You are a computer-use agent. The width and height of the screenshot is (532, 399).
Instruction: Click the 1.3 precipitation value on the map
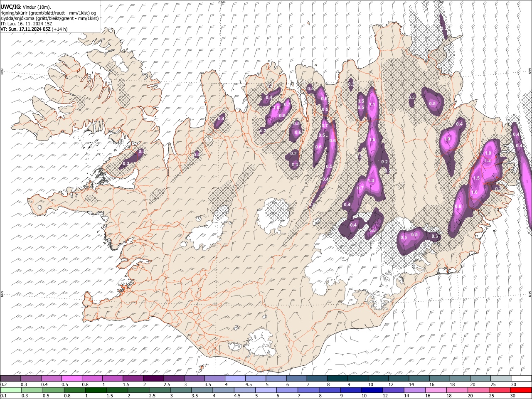[x=371, y=180]
